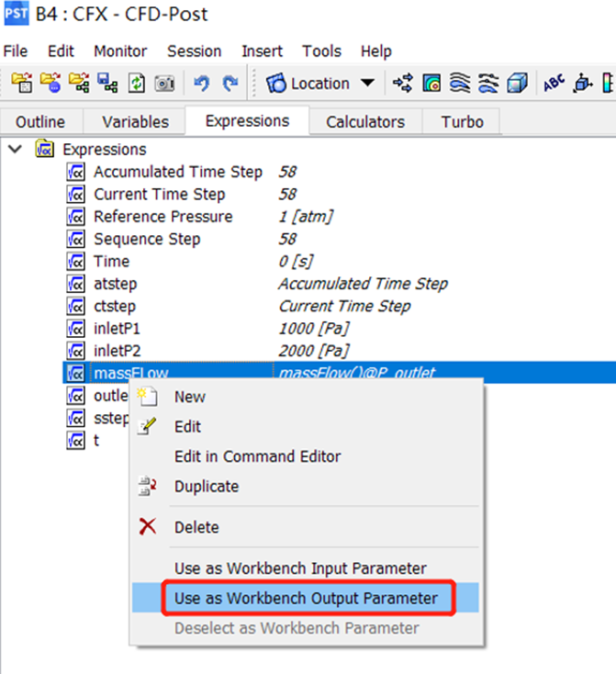The image size is (616, 674).
Task: Open the Insert menu
Action: 262,51
